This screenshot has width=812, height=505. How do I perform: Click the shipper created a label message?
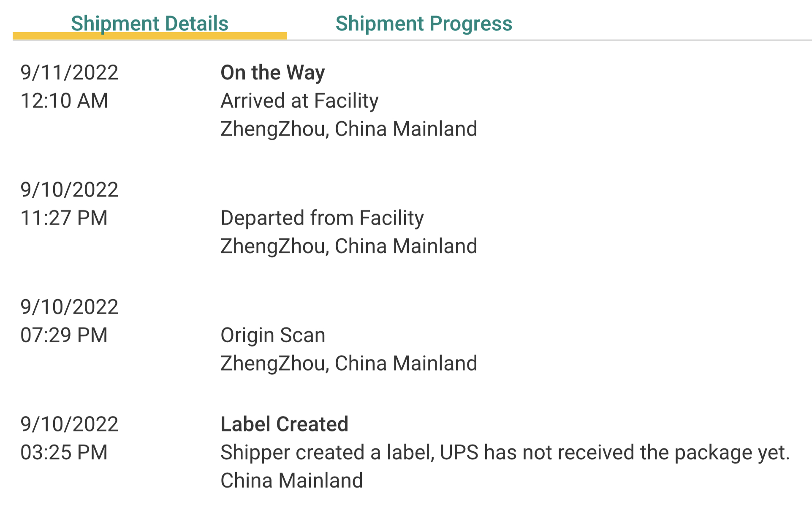pyautogui.click(x=505, y=452)
